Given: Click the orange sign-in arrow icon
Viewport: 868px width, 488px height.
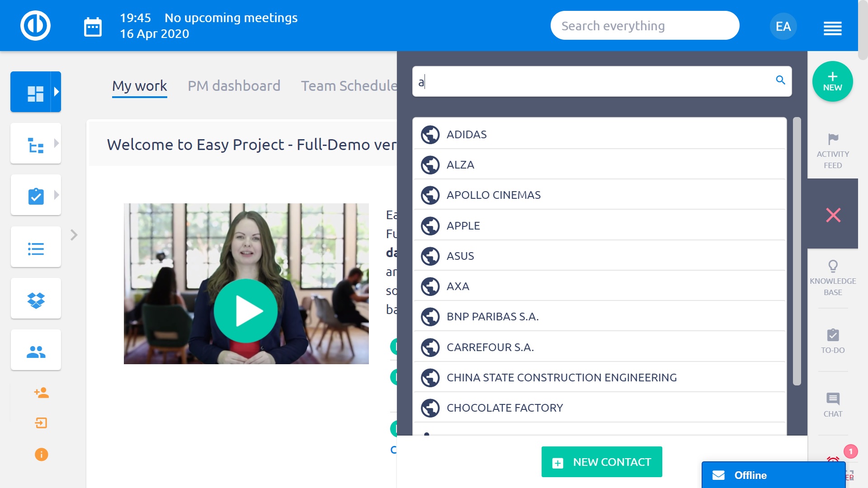Looking at the screenshot, I should point(41,423).
